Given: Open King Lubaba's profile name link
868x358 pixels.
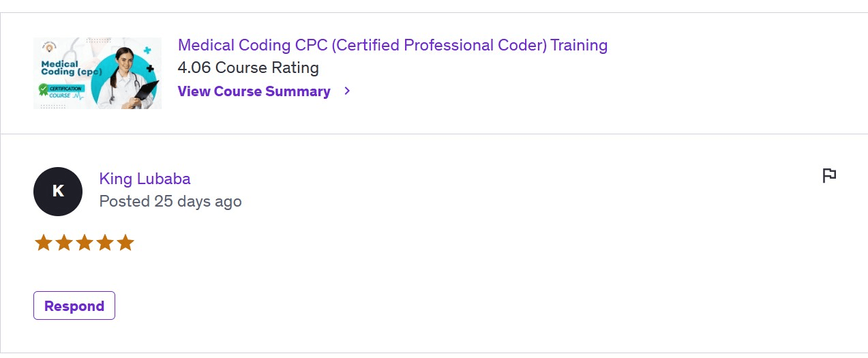Looking at the screenshot, I should [x=145, y=179].
